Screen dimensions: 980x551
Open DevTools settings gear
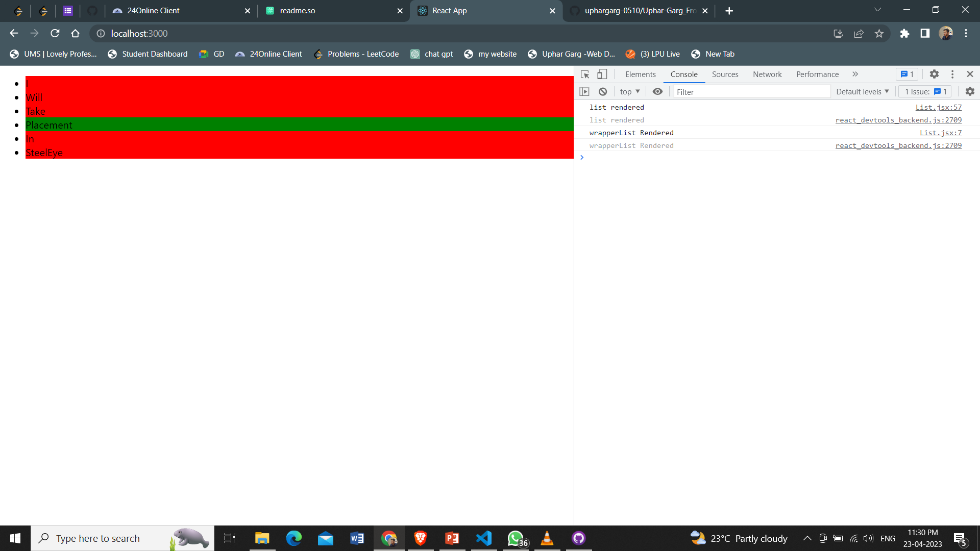934,74
